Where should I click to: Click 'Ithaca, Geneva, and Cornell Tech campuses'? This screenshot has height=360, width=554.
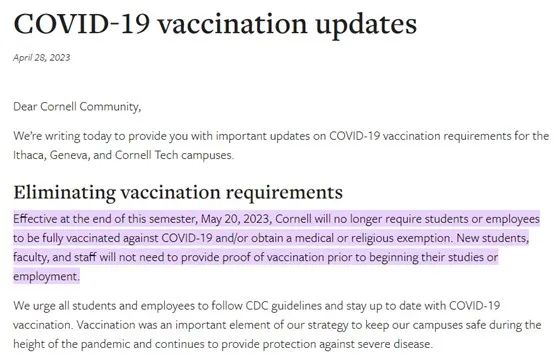(123, 155)
